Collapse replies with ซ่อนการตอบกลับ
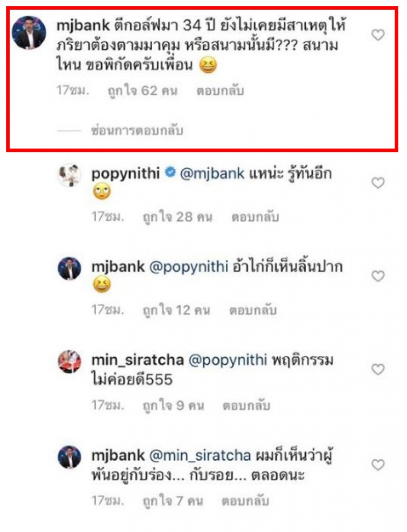Screen dimensions: 407x532 coord(135,131)
